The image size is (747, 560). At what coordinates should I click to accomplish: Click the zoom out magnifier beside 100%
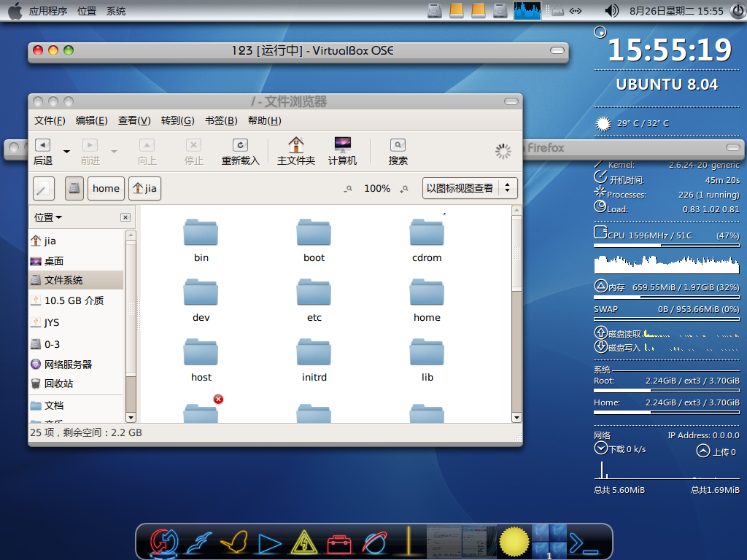tap(348, 189)
